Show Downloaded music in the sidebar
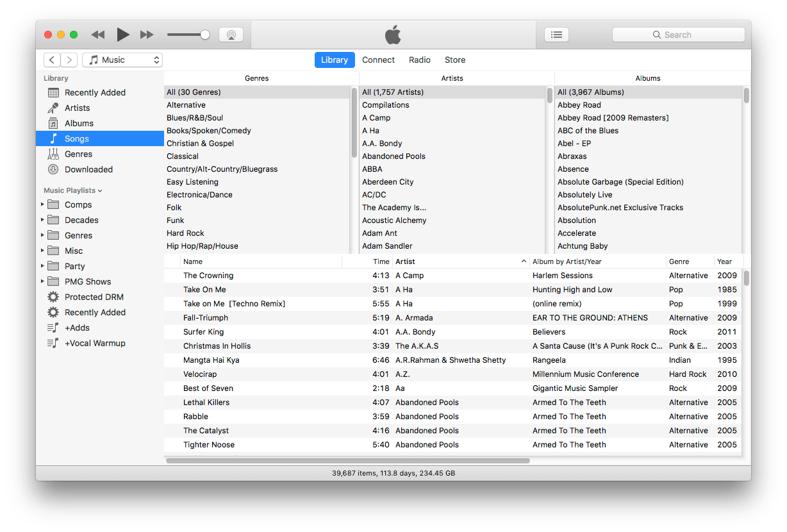Viewport: 787px width, 532px height. pyautogui.click(x=100, y=169)
